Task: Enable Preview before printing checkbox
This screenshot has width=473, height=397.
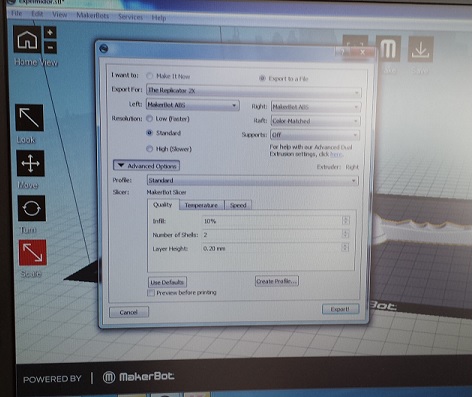Action: [151, 293]
